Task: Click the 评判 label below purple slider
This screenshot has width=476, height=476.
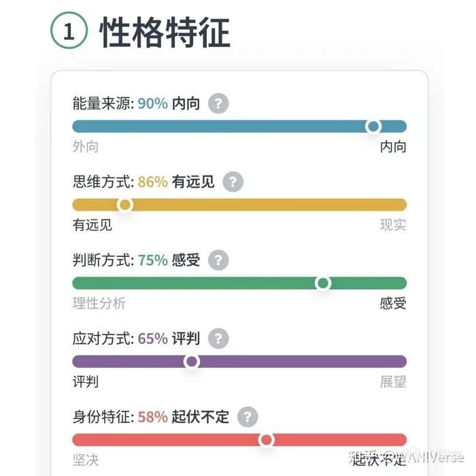Action: click(86, 381)
